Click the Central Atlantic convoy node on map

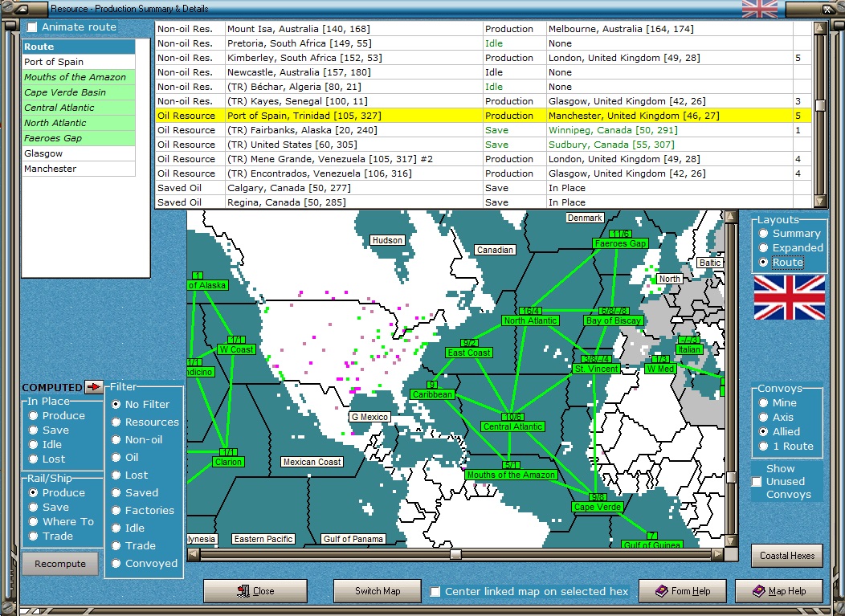pyautogui.click(x=512, y=426)
